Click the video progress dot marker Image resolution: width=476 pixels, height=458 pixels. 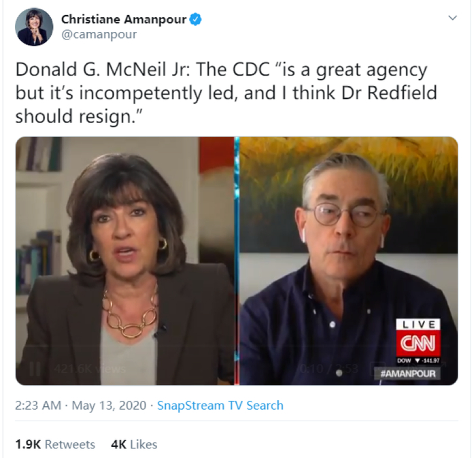click(339, 374)
